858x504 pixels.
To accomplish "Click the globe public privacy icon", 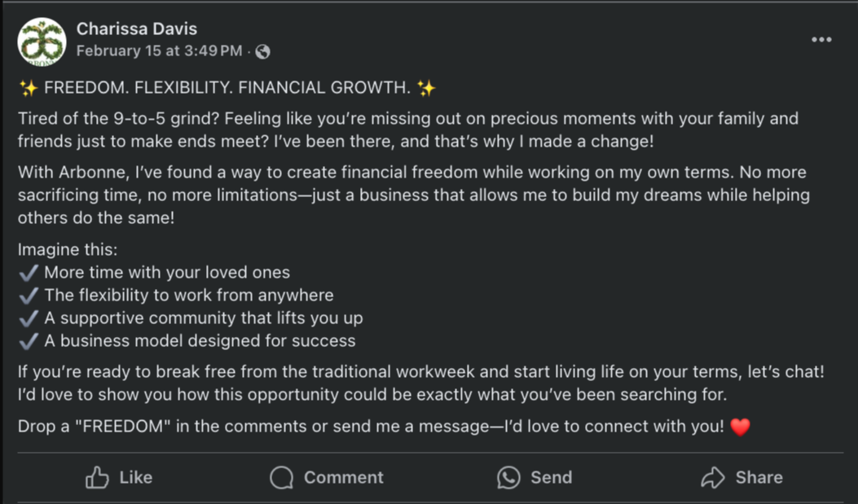I will [262, 52].
